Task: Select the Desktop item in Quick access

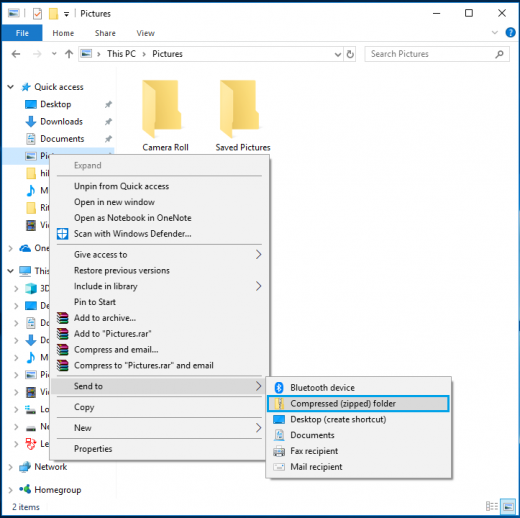Action: 55,104
